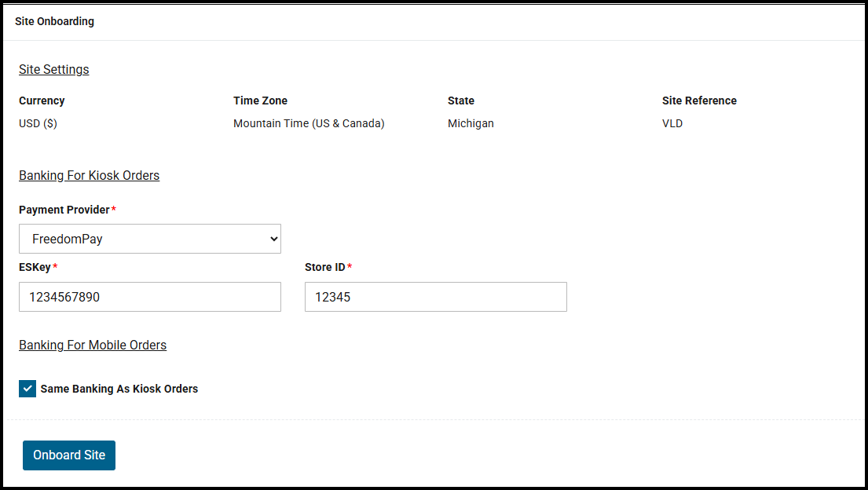Select the Mountain Time (US & Canada) text
This screenshot has height=490, width=868.
point(309,123)
